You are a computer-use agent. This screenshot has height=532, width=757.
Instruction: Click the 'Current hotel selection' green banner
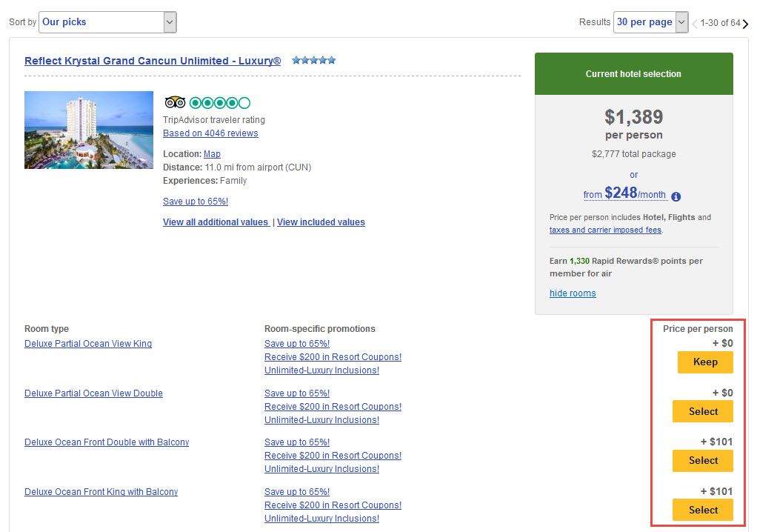pos(634,74)
